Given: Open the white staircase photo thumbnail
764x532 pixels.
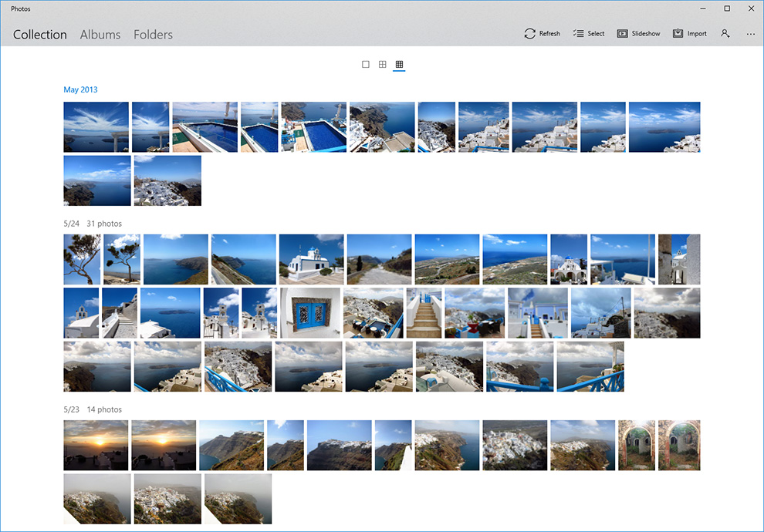Looking at the screenshot, I should (x=424, y=313).
